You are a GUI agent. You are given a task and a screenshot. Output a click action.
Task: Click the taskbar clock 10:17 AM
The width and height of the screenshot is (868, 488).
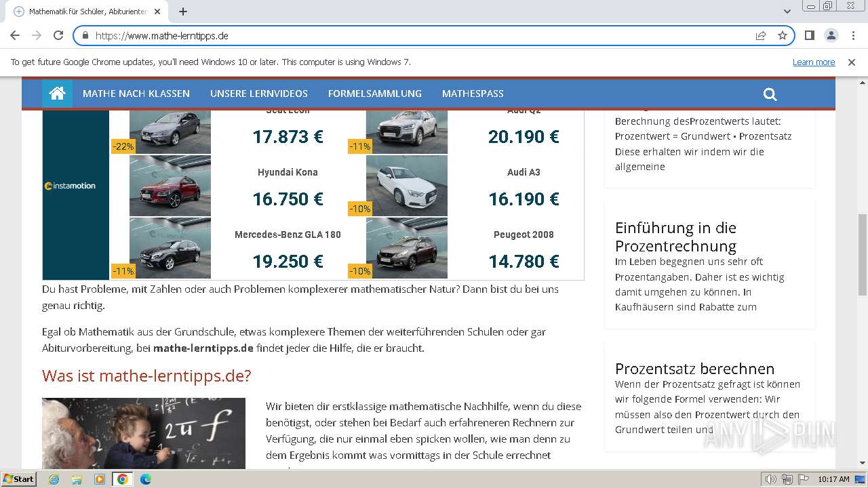coord(833,479)
